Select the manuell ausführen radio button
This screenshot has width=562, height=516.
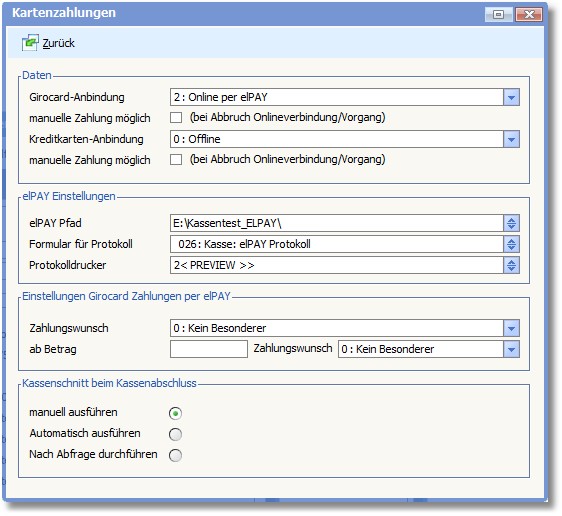pos(175,413)
